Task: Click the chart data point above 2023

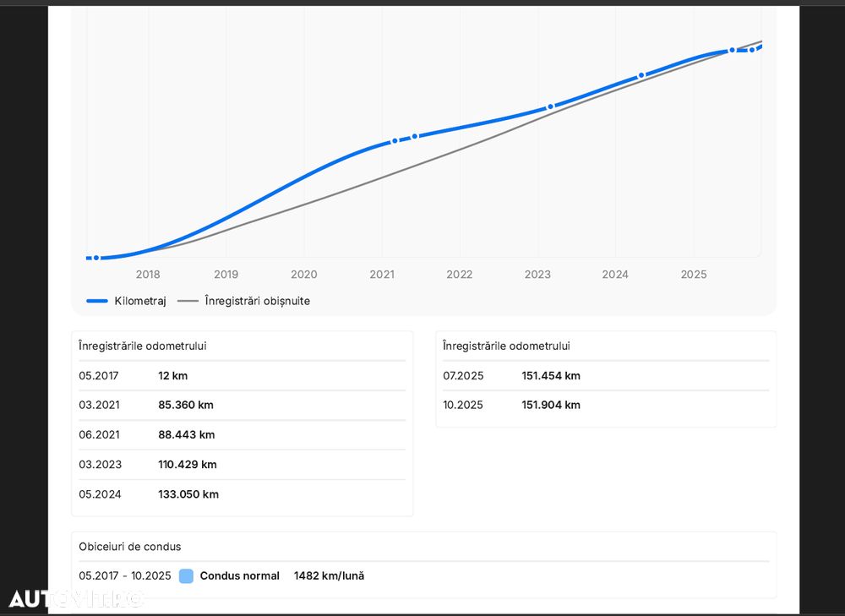Action: 550,106
